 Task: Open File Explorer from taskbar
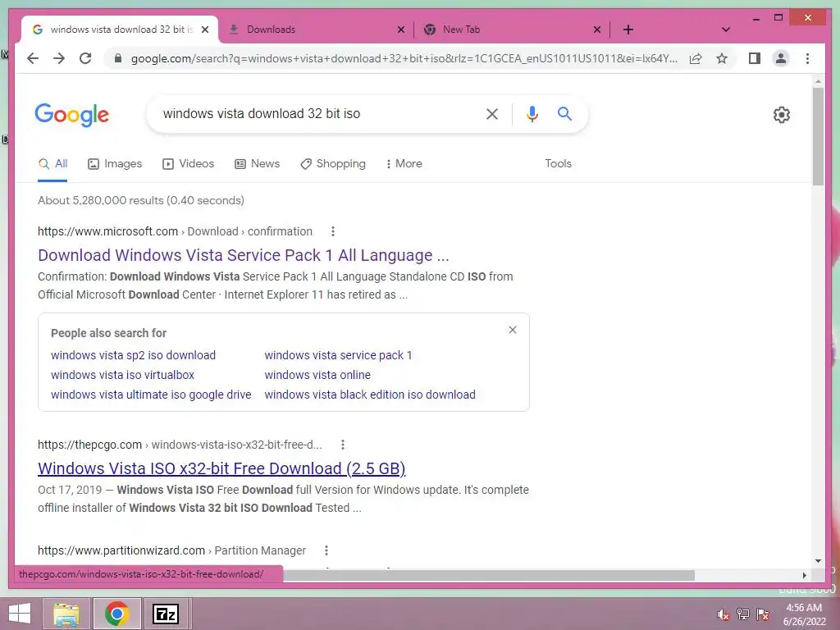click(66, 614)
